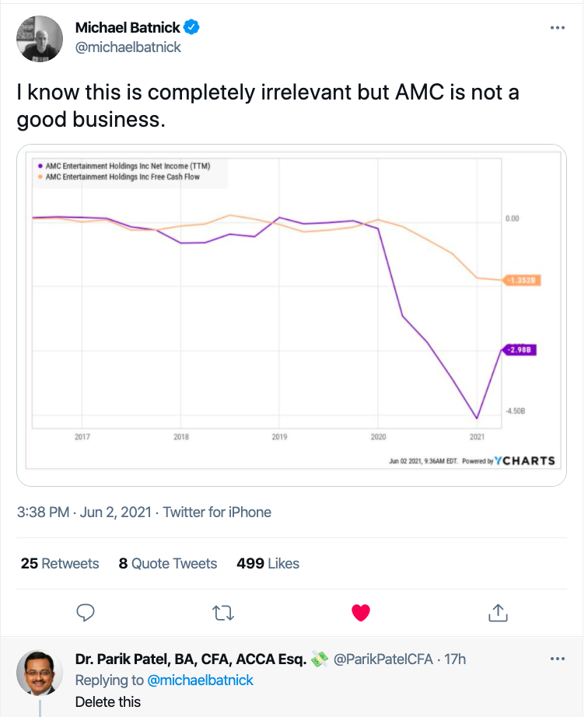Viewport: 588px width, 717px height.
Task: Click the @michaelbatnick mention in reply line
Action: click(x=200, y=680)
